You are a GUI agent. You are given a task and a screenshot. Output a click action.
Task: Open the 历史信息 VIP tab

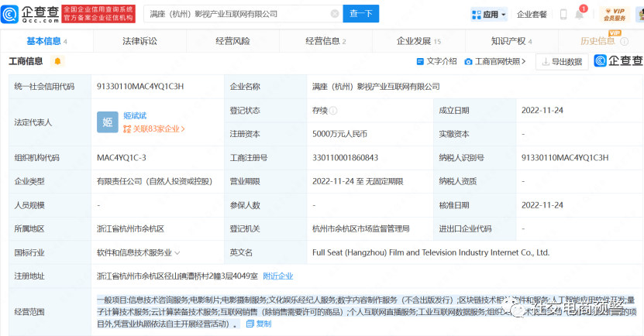tap(598, 40)
